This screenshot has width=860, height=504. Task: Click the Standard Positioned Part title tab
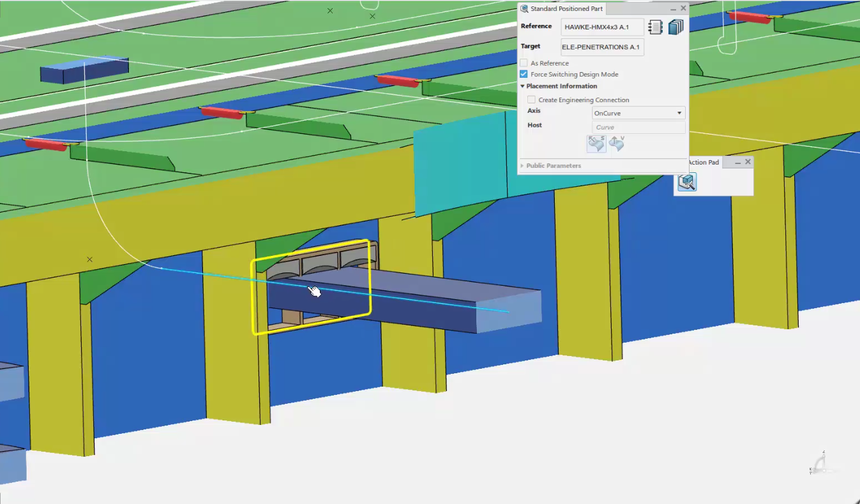coord(566,9)
